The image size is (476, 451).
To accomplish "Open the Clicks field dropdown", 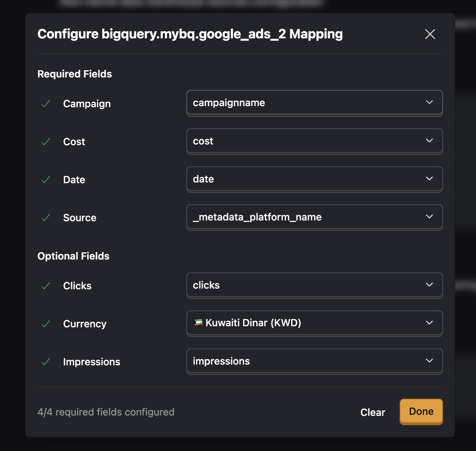I will pyautogui.click(x=314, y=285).
